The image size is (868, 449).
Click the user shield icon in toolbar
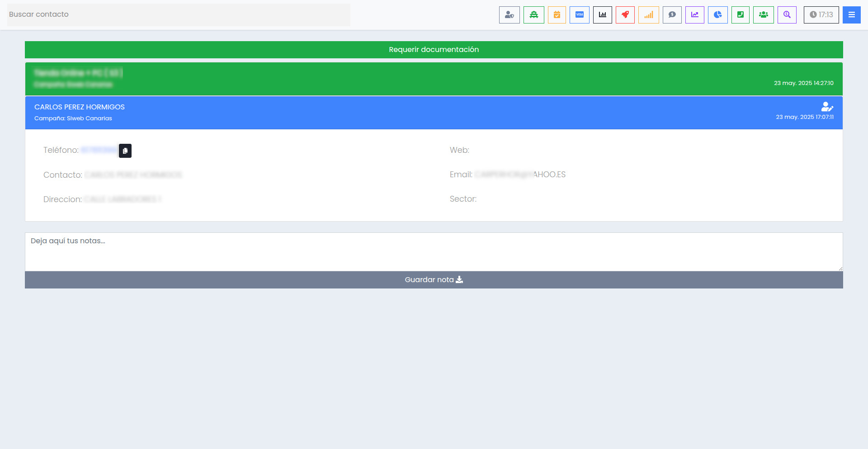pos(509,15)
